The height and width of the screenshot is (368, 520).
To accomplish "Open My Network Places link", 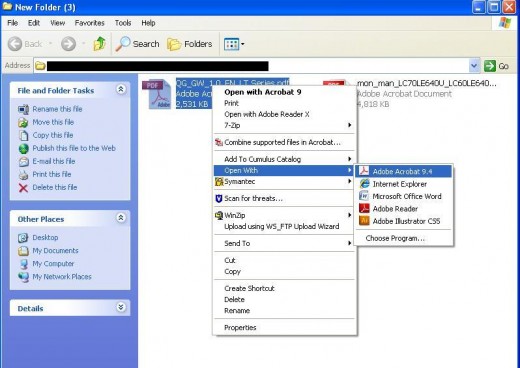I will tap(62, 277).
